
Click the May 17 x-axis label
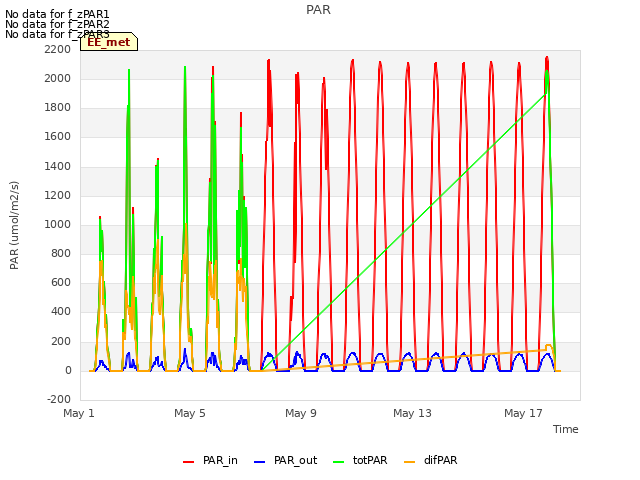[523, 413]
